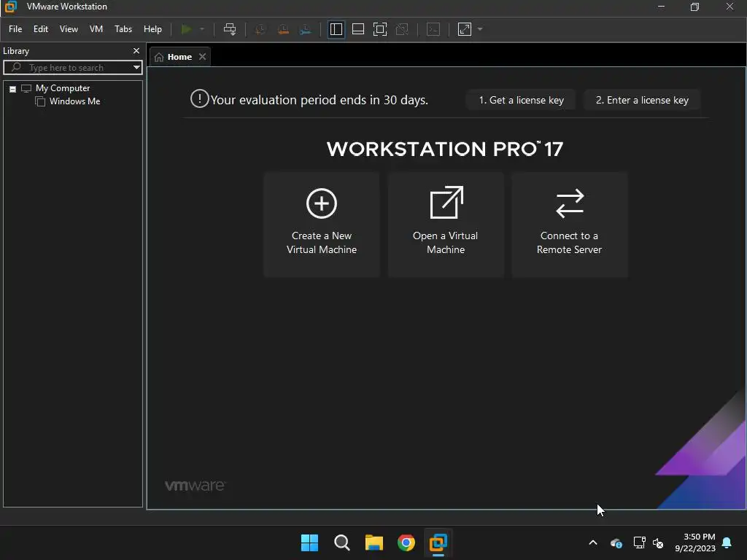Open the Tabs menu
The width and height of the screenshot is (747, 560).
pos(123,29)
